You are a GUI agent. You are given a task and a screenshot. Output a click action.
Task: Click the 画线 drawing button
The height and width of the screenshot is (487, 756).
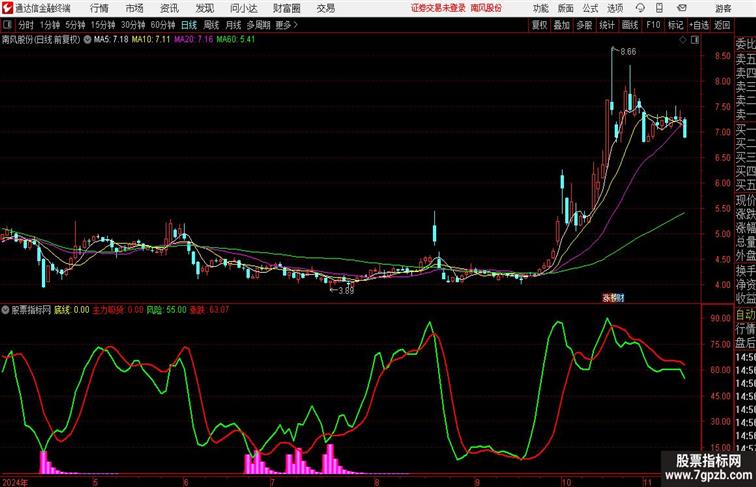click(x=630, y=25)
